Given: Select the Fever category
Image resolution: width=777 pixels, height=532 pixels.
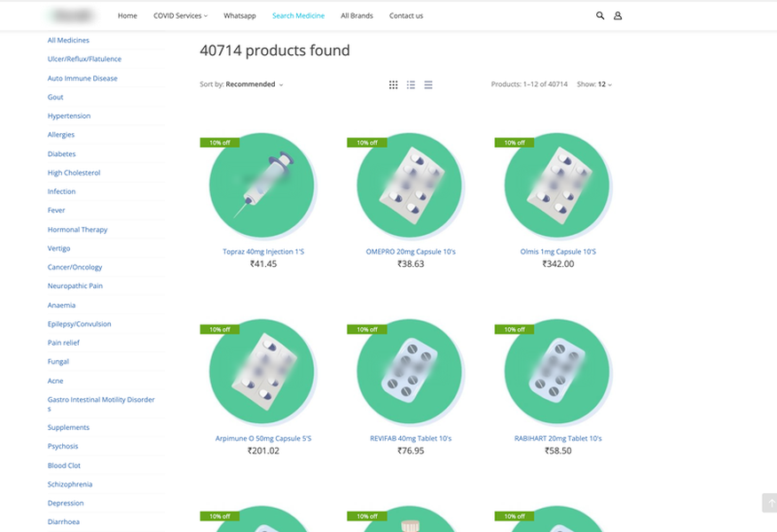Looking at the screenshot, I should (x=56, y=210).
